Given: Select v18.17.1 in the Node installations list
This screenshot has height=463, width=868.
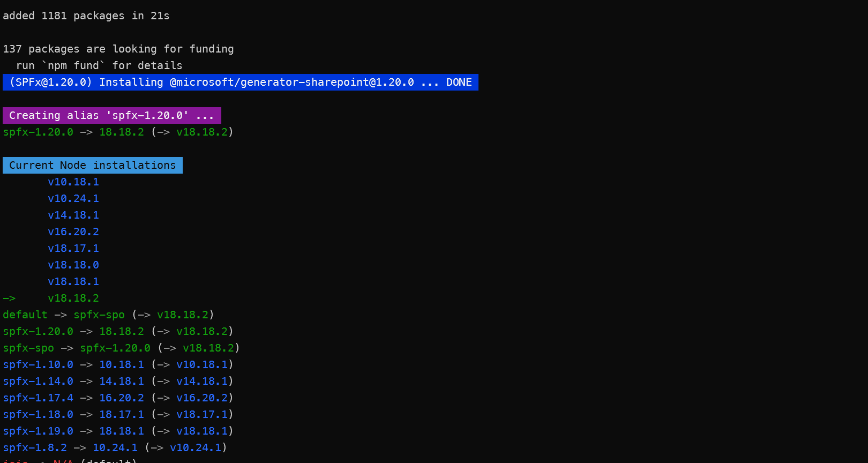Looking at the screenshot, I should point(73,249).
